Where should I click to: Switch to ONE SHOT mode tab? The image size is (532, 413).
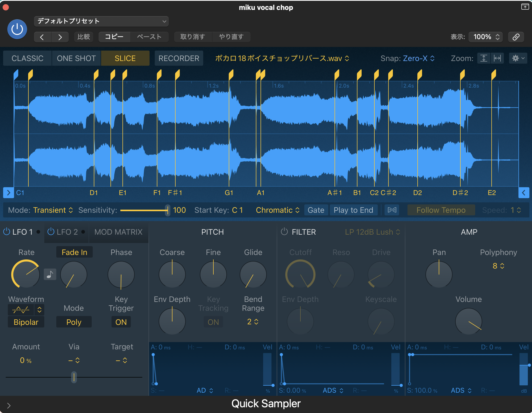click(x=76, y=58)
